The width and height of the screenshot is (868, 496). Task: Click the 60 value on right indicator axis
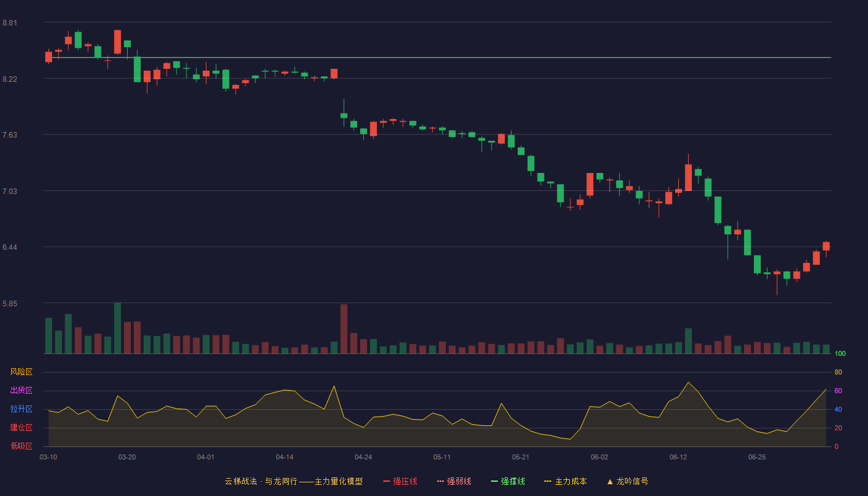pos(838,391)
